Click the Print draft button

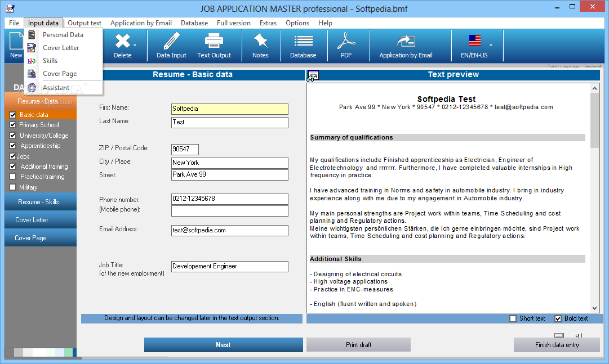click(x=358, y=345)
